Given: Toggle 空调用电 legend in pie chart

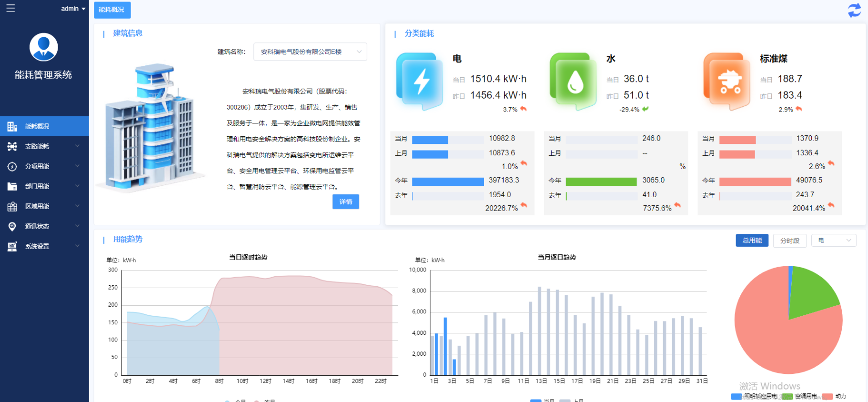Looking at the screenshot, I should coord(799,396).
